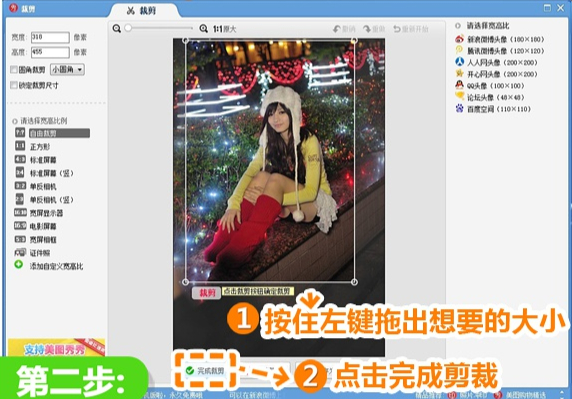Image resolution: width=572 pixels, height=399 pixels.
Task: Choose the 百度空间 (110×110) preset
Action: [x=493, y=109]
